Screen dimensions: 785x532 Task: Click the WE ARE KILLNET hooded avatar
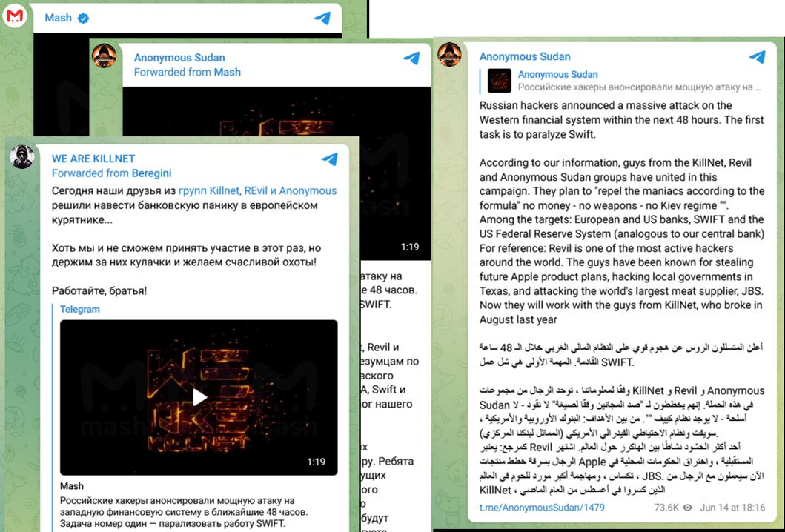point(22,156)
